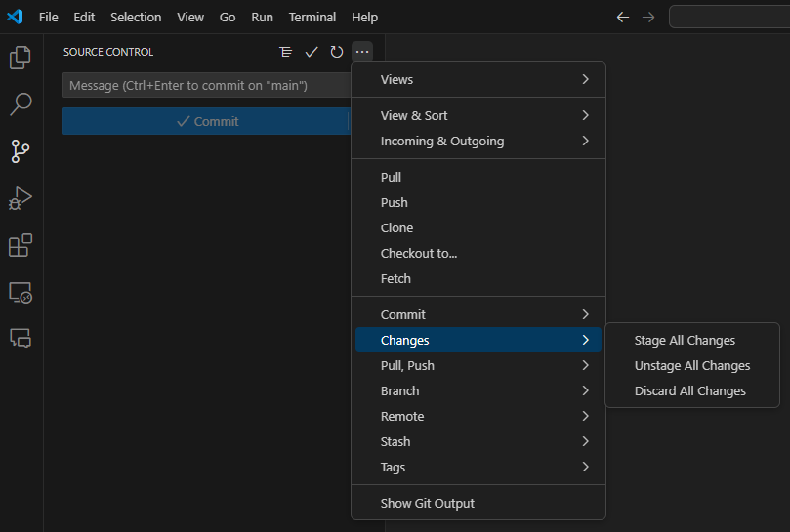
Task: Select Discard All Changes option
Action: 689,390
